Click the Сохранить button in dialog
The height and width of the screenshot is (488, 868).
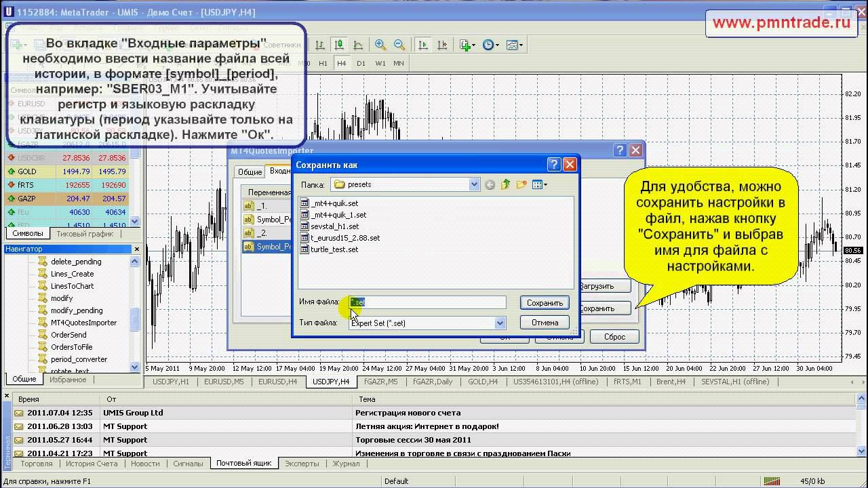[x=545, y=303]
